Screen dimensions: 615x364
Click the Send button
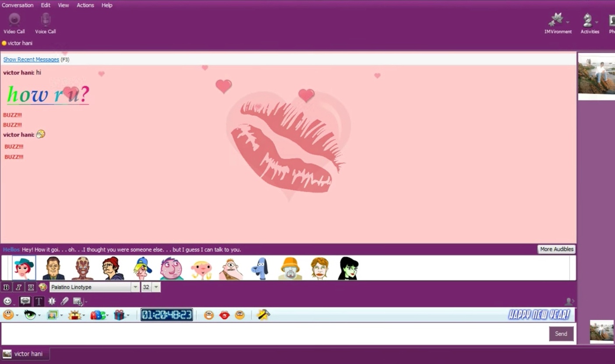point(561,334)
